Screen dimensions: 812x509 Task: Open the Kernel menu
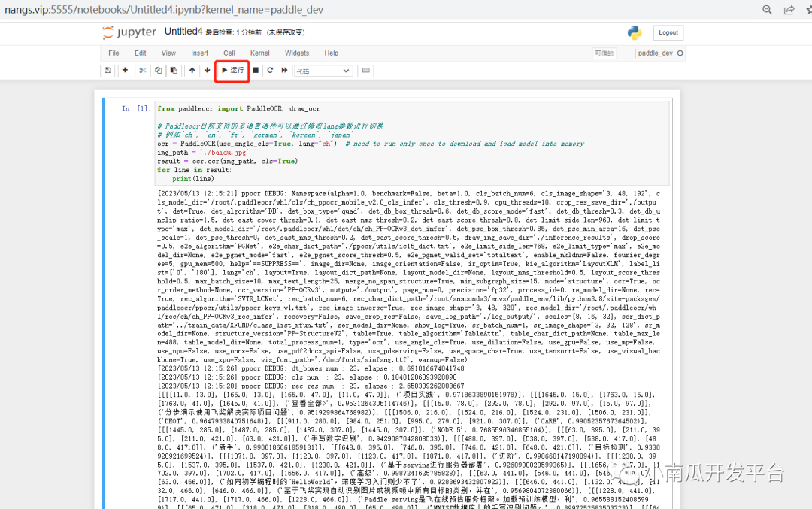[x=259, y=53]
